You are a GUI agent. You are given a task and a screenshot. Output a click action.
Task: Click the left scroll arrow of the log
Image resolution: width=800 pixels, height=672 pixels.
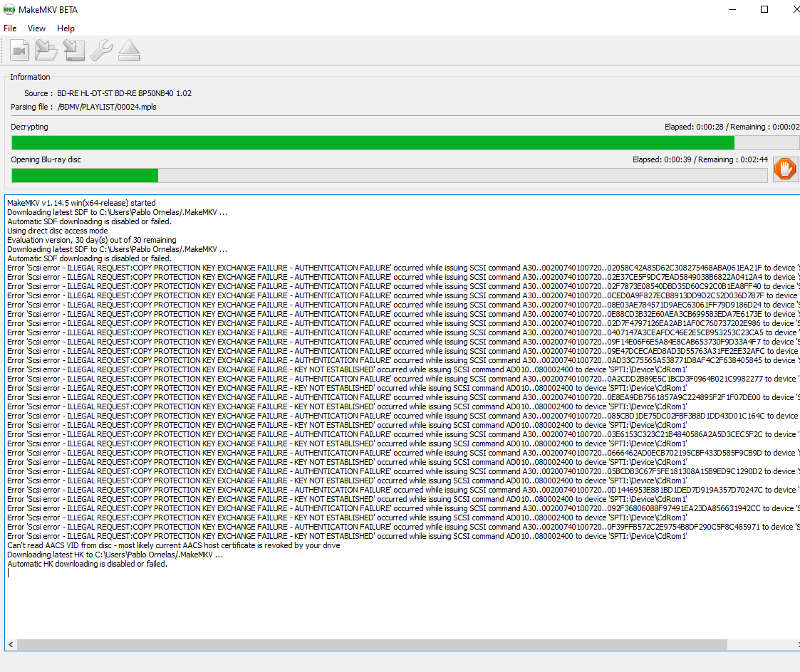click(11, 644)
